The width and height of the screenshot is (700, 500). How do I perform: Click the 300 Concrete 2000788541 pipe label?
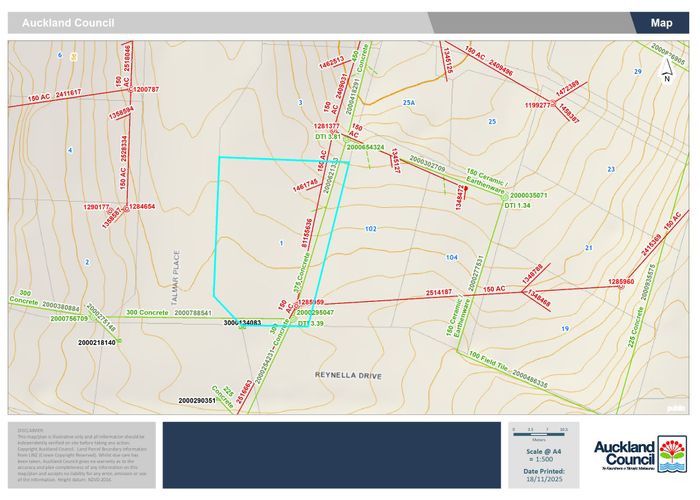168,313
